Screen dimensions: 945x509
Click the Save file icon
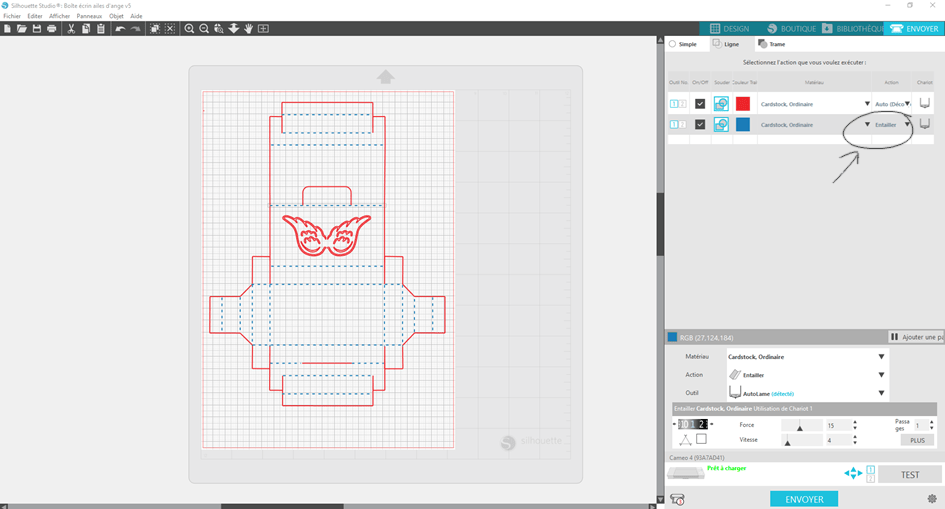click(x=37, y=29)
